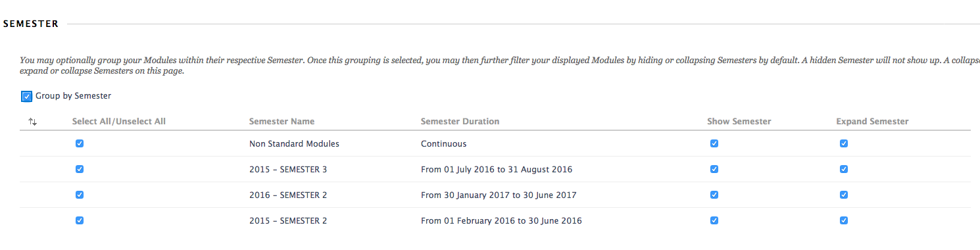The height and width of the screenshot is (250, 980).
Task: Toggle select checkbox for 2015 – SEMESTER 2
Action: pos(80,220)
